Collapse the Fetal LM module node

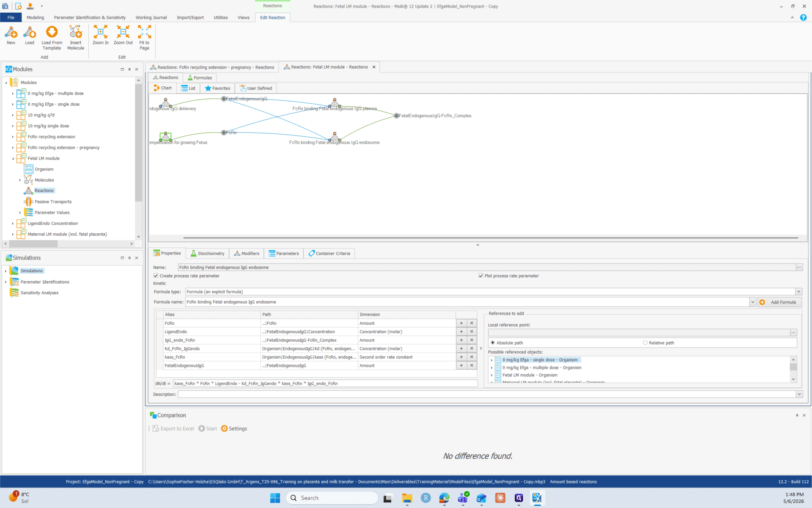[x=13, y=158]
